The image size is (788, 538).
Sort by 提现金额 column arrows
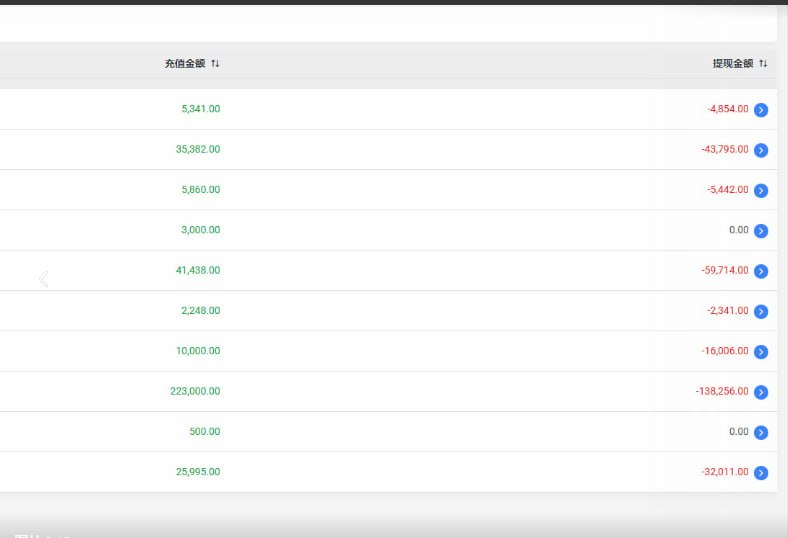tap(763, 63)
